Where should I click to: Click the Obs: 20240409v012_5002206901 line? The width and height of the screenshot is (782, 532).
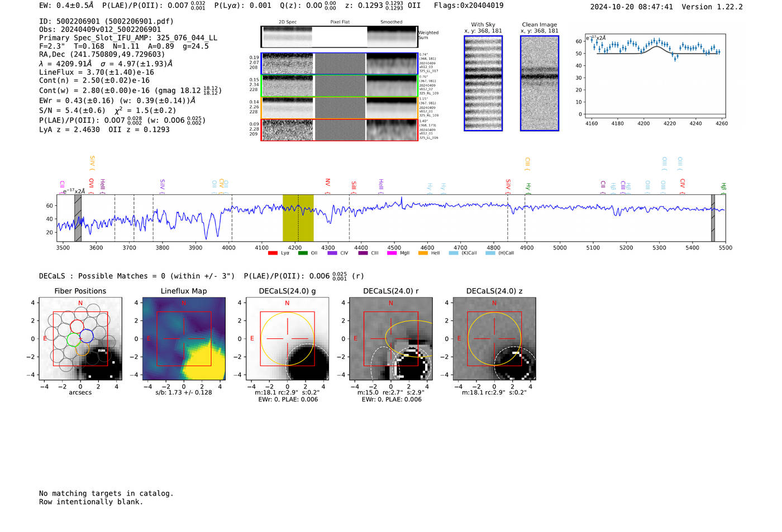click(x=100, y=30)
